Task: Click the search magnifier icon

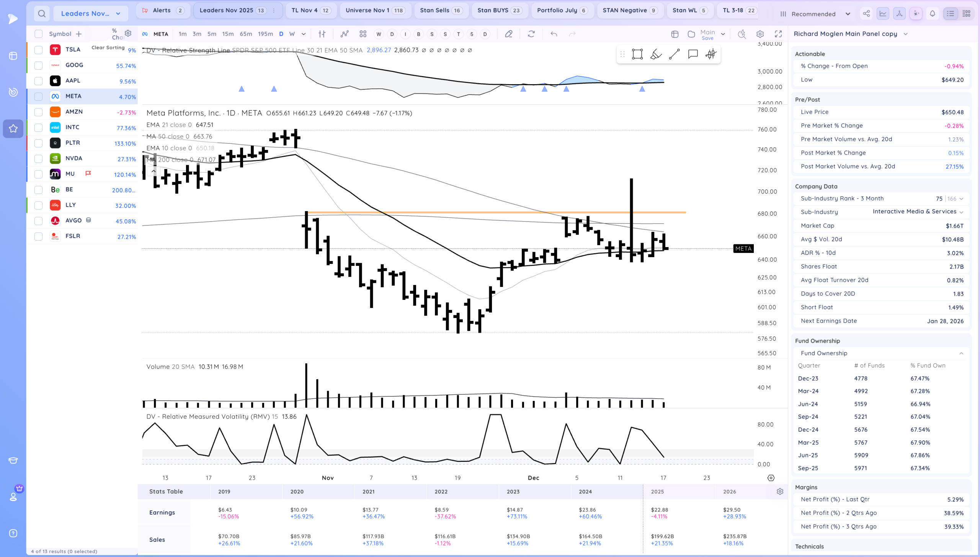Action: [42, 14]
